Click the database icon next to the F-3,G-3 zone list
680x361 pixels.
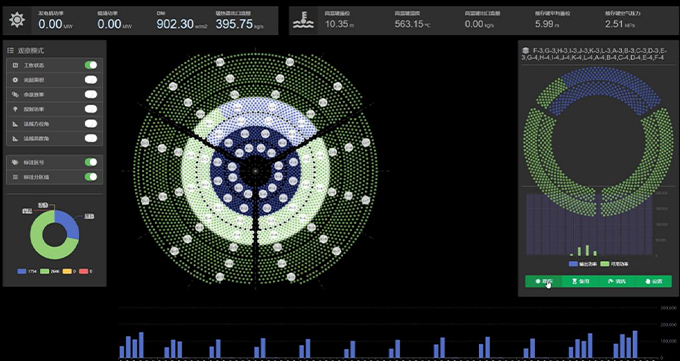[525, 50]
